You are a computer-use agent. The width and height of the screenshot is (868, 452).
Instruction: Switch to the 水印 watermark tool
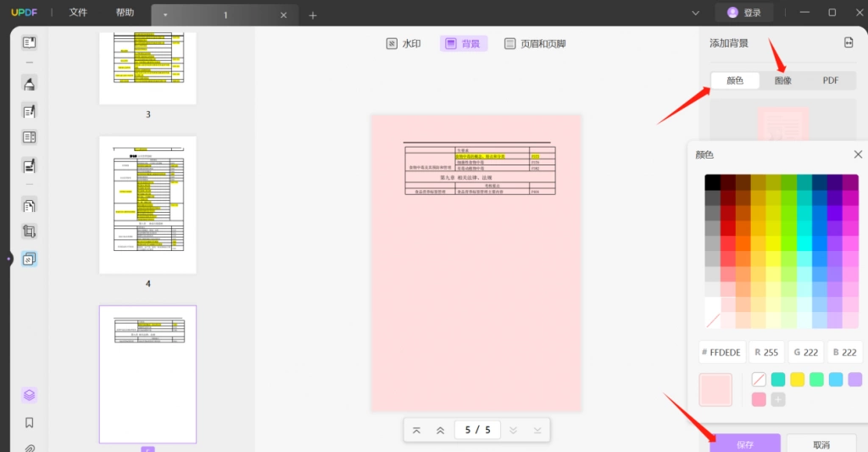coord(403,44)
